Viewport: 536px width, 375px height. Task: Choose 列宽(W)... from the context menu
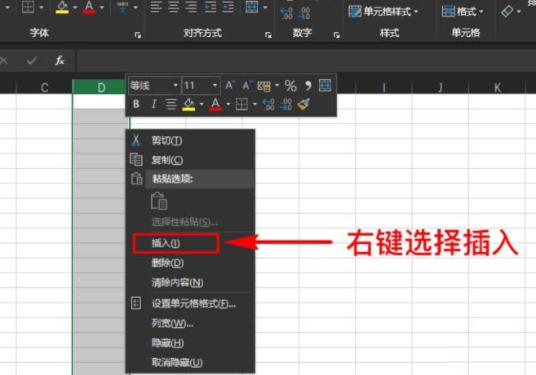pyautogui.click(x=191, y=323)
